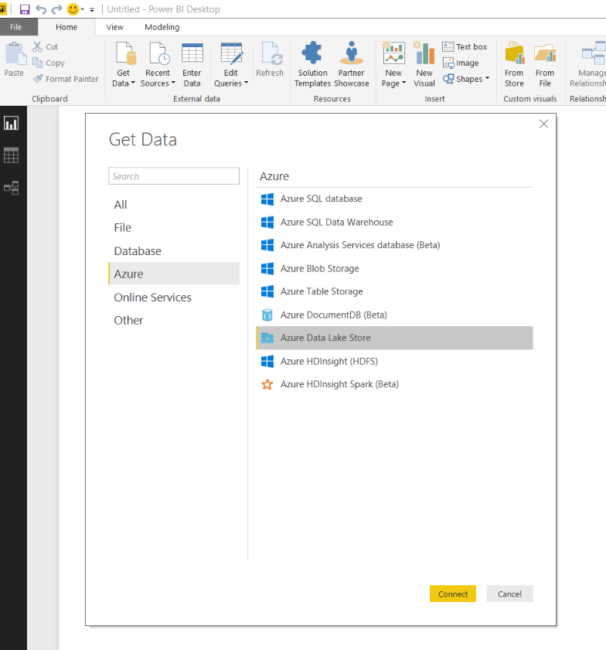Viewport: 606px width, 650px height.
Task: Choose Azure SQL database source
Action: pyautogui.click(x=395, y=199)
